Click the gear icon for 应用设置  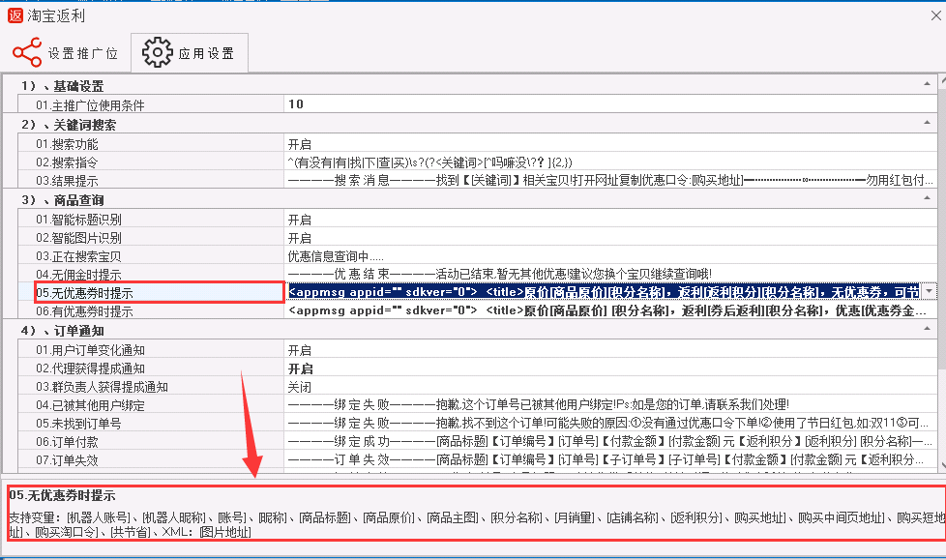pyautogui.click(x=157, y=52)
